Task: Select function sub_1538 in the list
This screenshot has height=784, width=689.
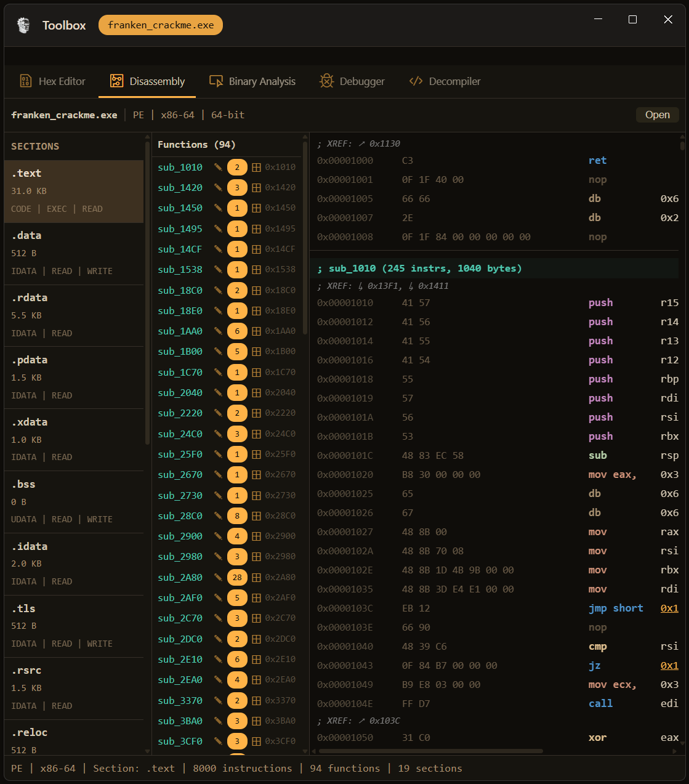Action: tap(180, 270)
